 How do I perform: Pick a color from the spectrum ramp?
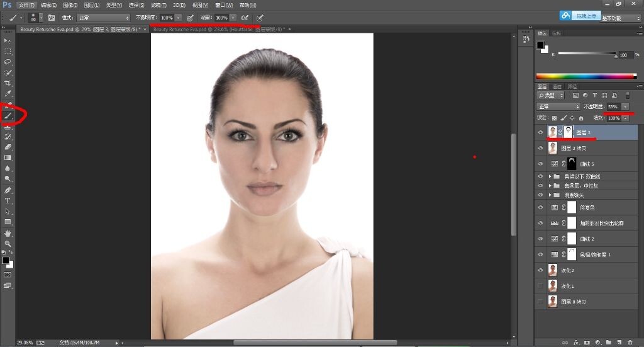[586, 76]
